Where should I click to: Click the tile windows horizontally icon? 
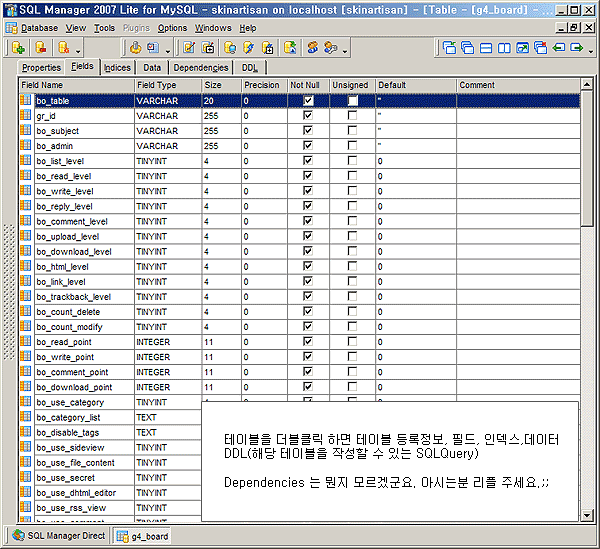[486, 48]
